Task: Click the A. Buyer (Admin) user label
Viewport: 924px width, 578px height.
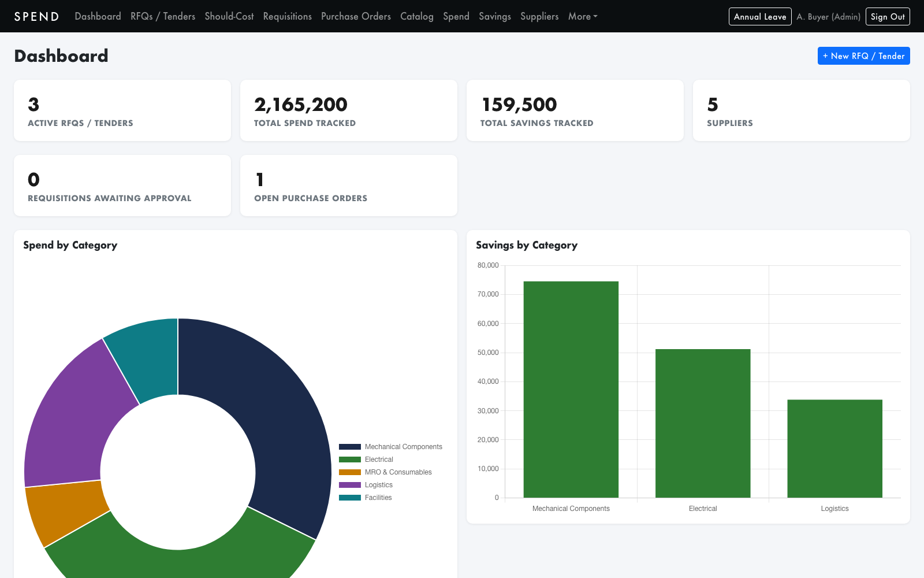Action: tap(828, 17)
